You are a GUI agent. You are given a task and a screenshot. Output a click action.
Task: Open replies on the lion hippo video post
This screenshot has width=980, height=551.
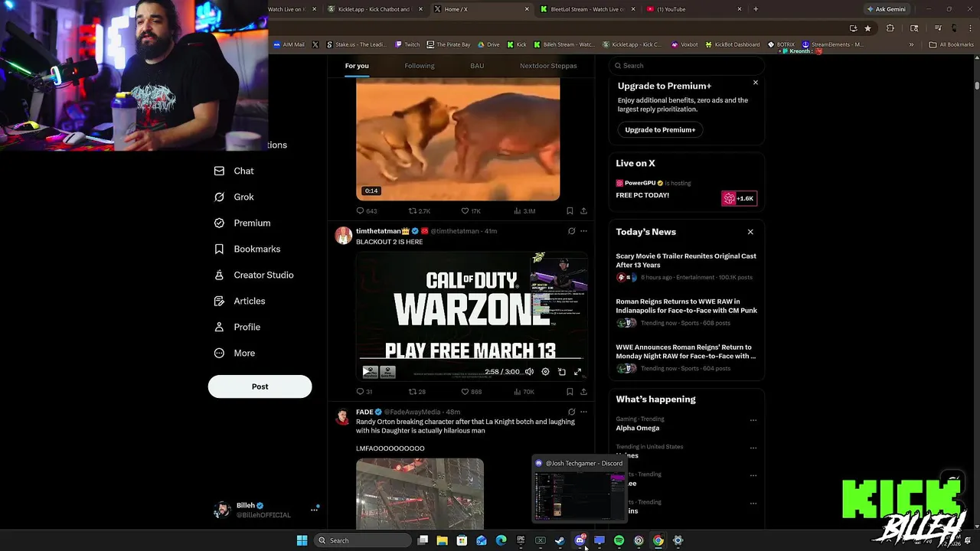(366, 211)
